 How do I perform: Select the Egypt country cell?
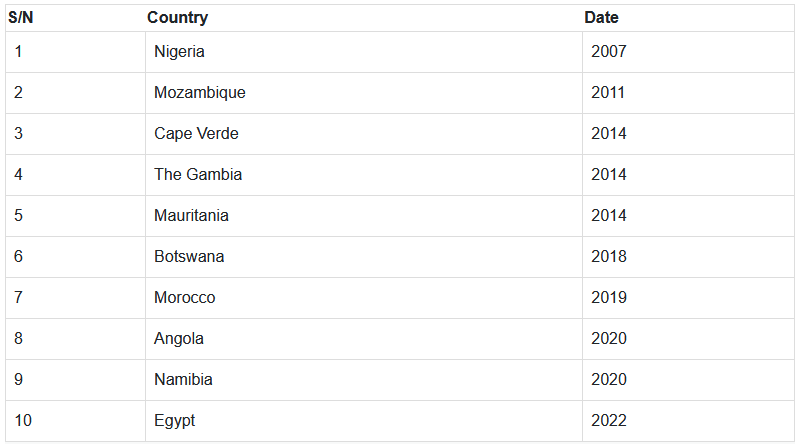(175, 421)
